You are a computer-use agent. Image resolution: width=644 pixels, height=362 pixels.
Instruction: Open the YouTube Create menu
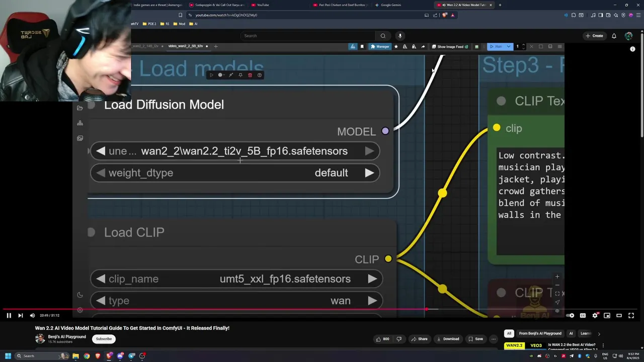(x=594, y=36)
